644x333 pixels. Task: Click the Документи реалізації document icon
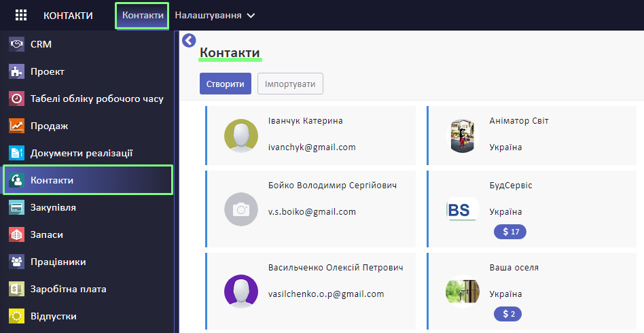pos(17,153)
